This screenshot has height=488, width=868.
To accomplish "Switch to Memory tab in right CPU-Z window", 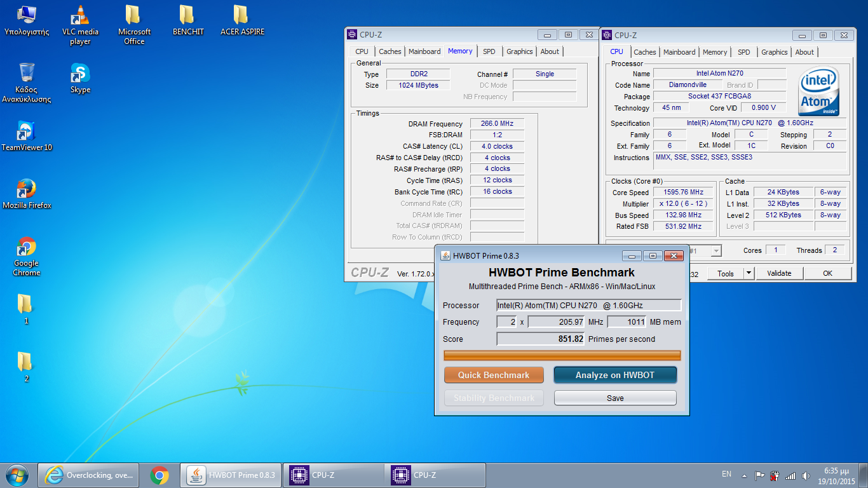I will click(715, 52).
